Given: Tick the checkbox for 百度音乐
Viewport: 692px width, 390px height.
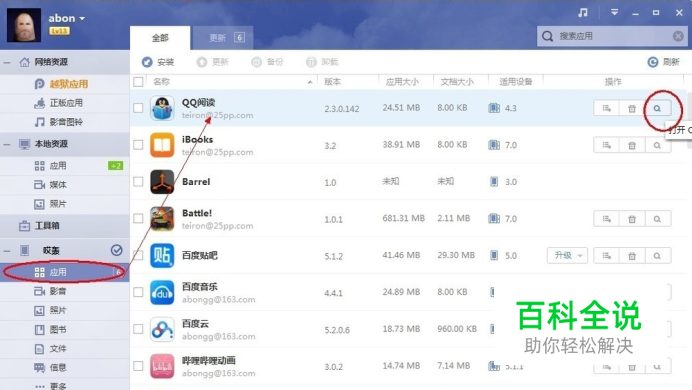Looking at the screenshot, I should click(138, 292).
